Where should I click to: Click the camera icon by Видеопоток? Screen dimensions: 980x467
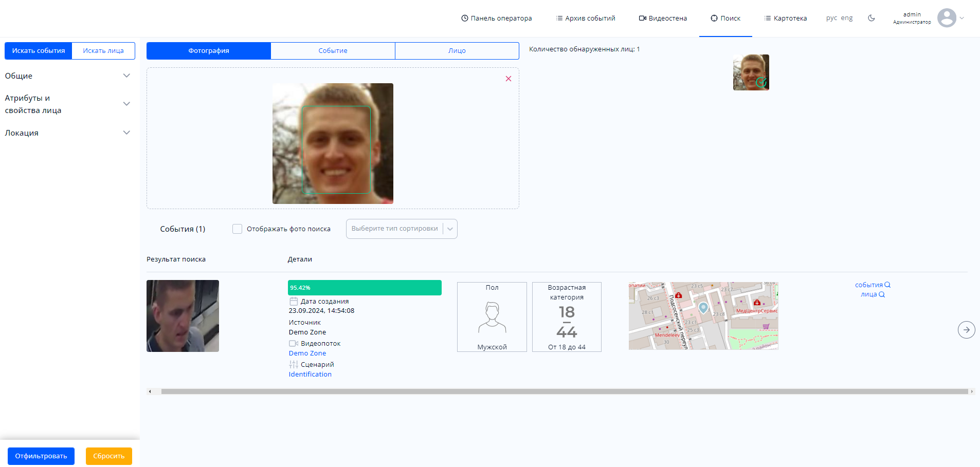coord(294,344)
